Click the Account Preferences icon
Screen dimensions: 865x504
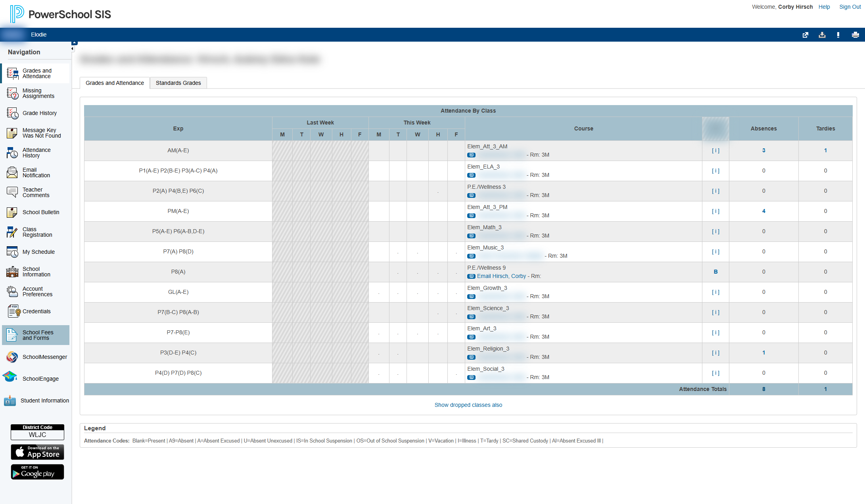12,291
